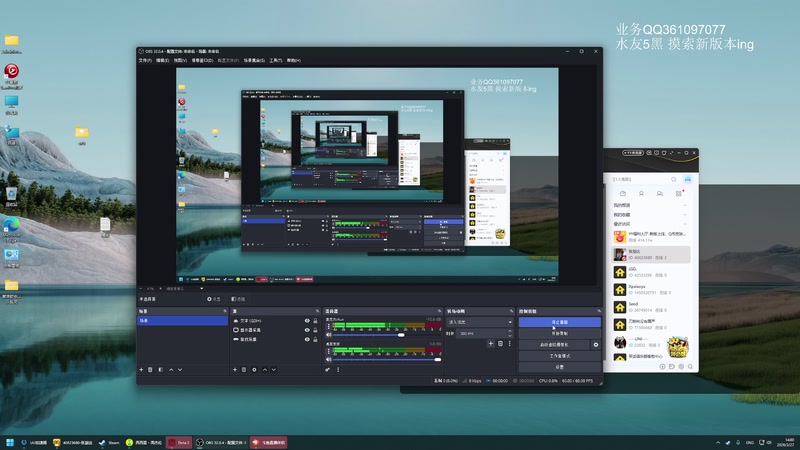Delete selected source with trash icon

244,369
